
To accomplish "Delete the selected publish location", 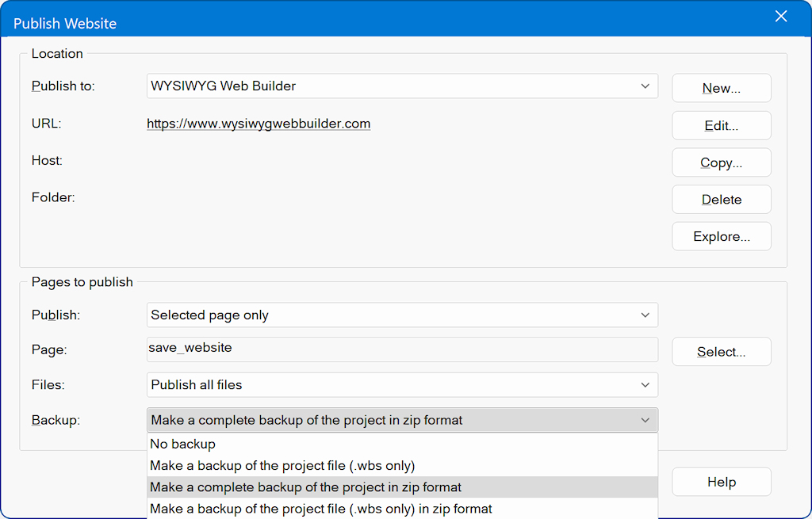I will [721, 200].
